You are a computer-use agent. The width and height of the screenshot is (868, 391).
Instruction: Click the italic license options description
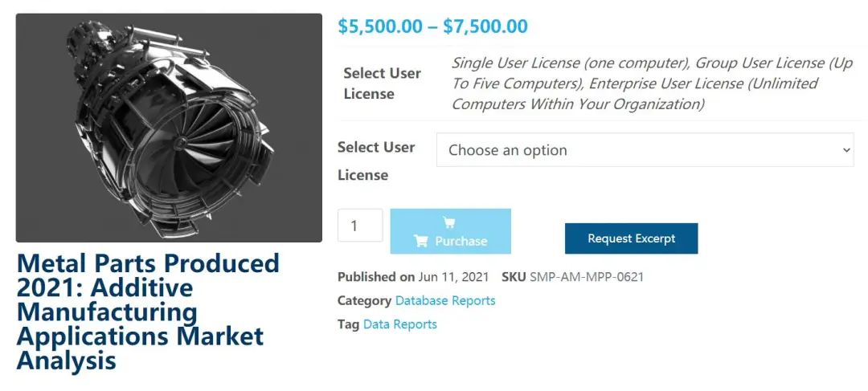click(651, 83)
